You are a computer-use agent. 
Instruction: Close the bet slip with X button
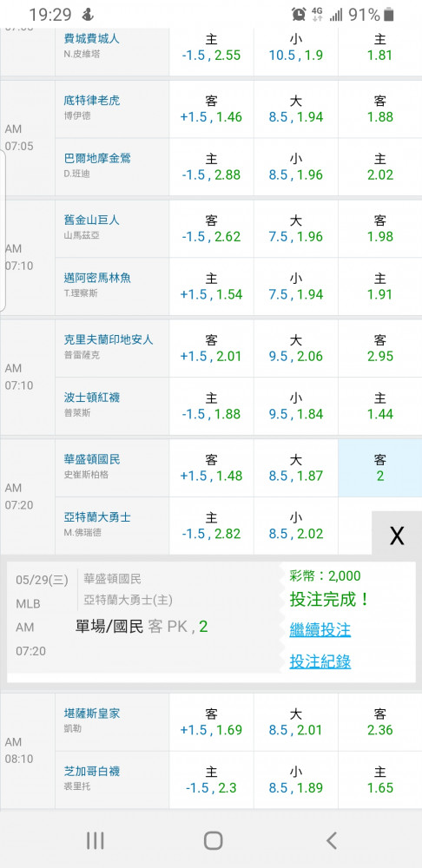pos(397,535)
